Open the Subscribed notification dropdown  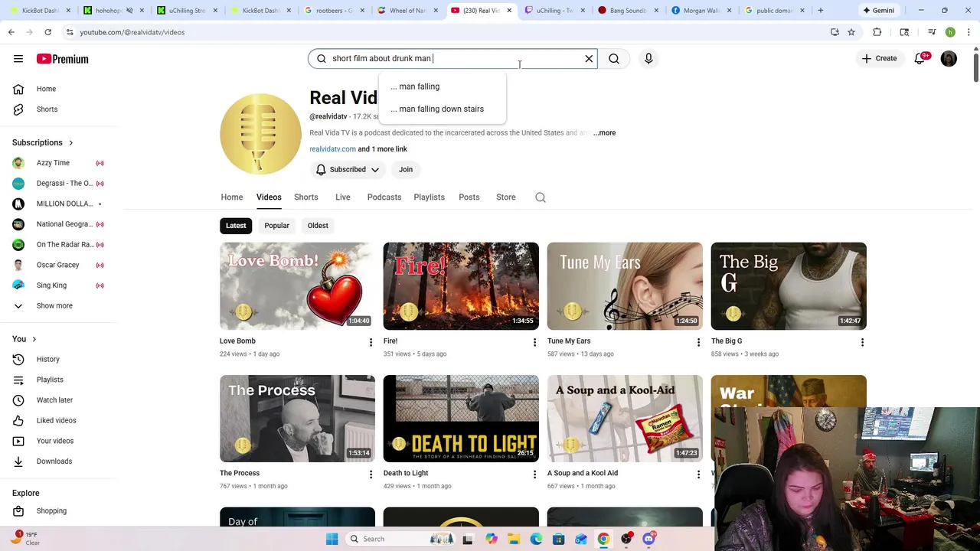pos(348,169)
